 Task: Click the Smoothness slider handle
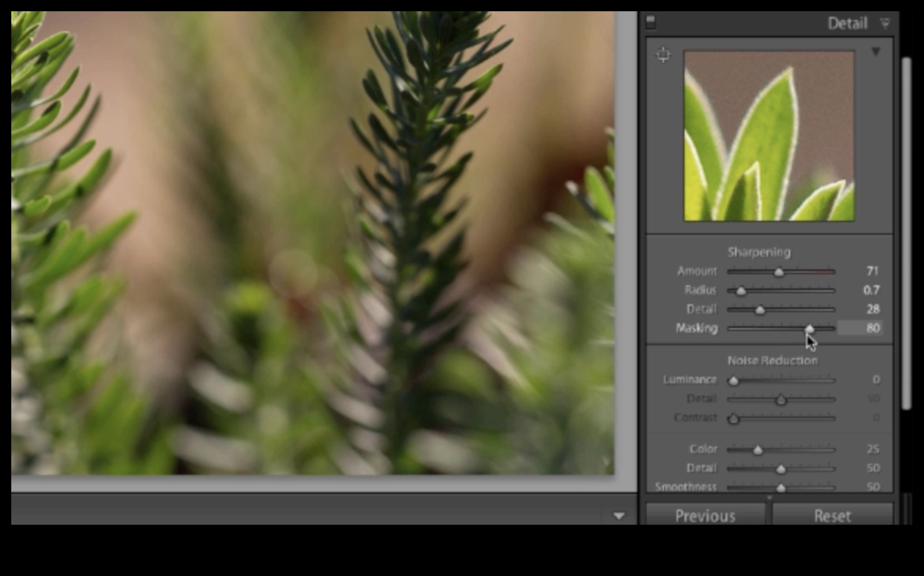pyautogui.click(x=781, y=488)
